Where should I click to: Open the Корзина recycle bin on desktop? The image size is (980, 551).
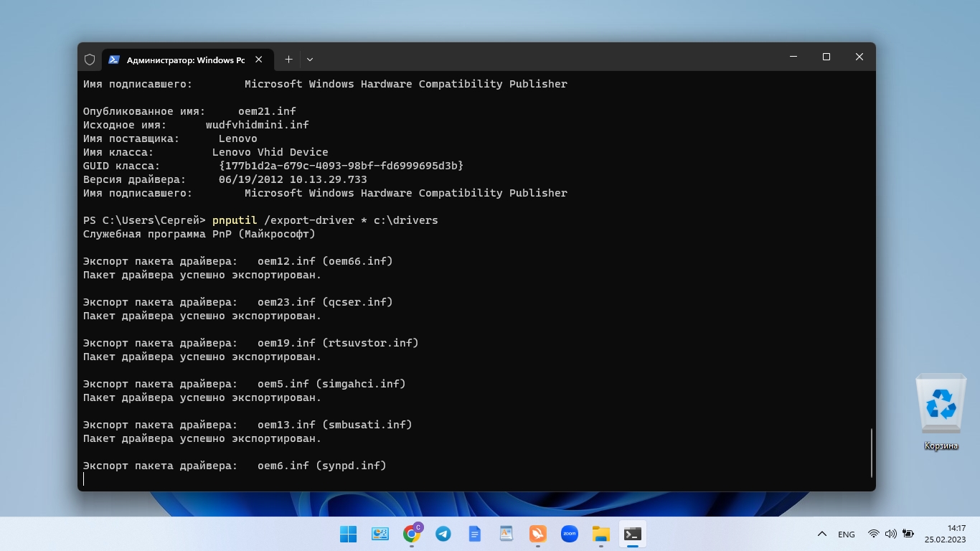pos(941,413)
